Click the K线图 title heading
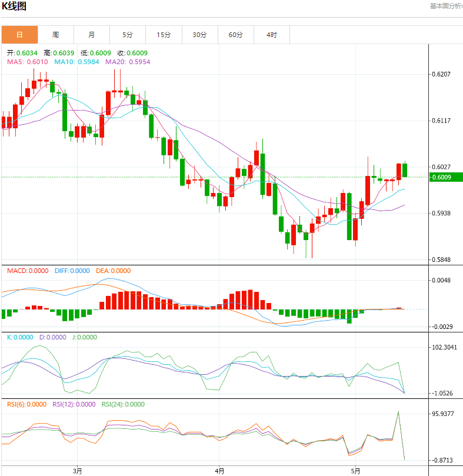 (15, 6)
